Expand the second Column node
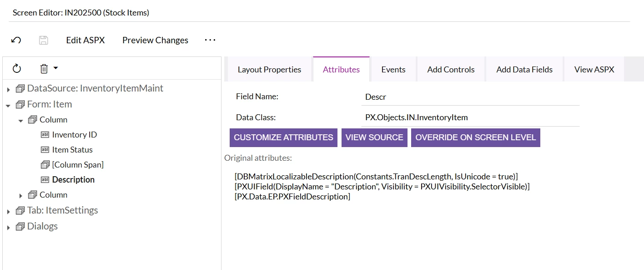 [x=20, y=196]
